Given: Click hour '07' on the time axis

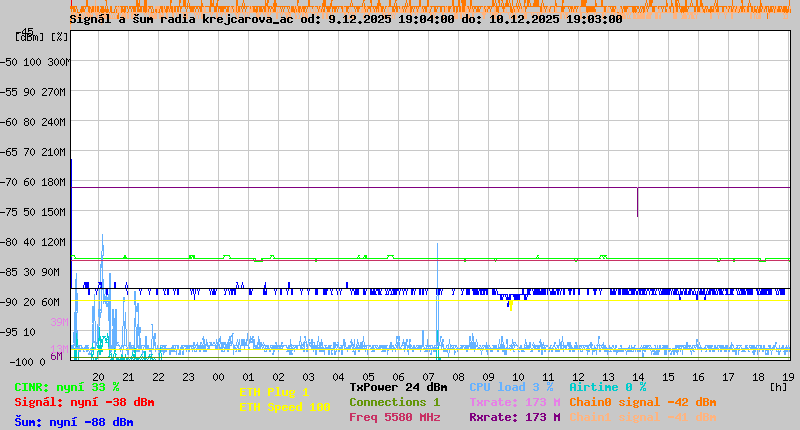Looking at the screenshot, I should pyautogui.click(x=429, y=377).
